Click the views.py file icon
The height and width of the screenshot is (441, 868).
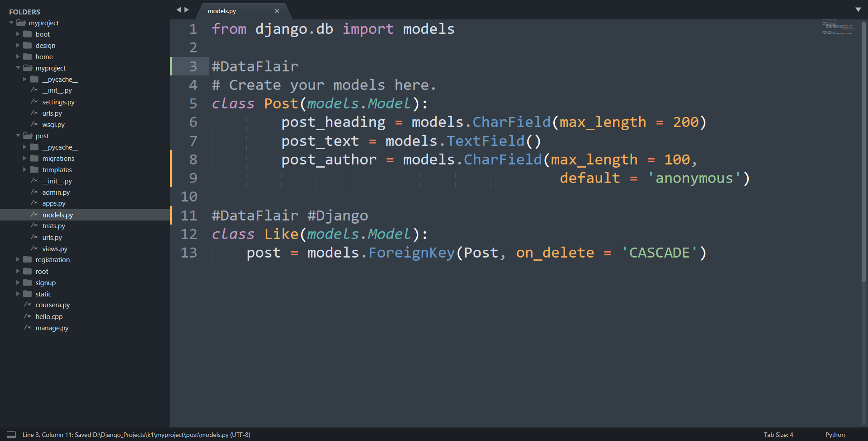34,249
